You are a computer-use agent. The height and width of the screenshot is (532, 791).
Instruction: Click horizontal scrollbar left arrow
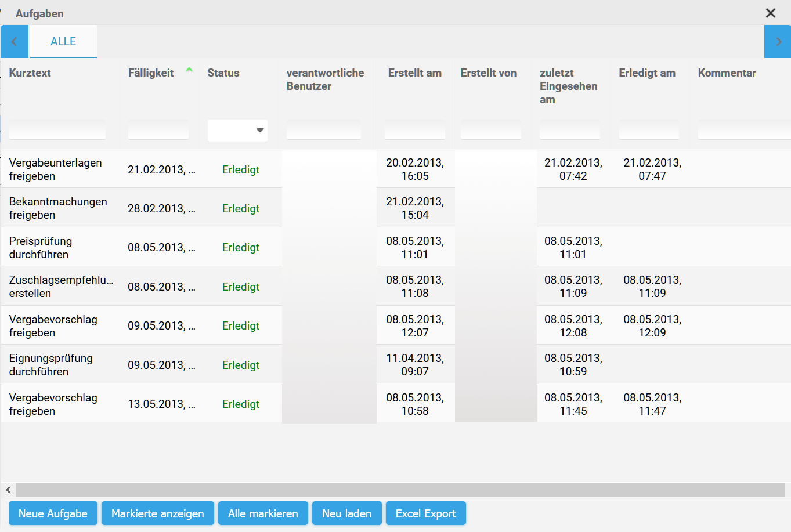[8, 490]
